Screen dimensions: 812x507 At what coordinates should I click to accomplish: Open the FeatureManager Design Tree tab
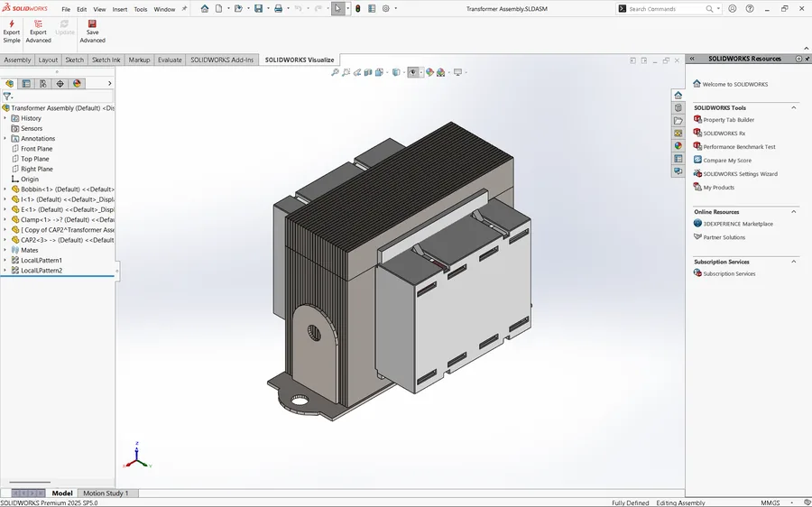pos(9,83)
